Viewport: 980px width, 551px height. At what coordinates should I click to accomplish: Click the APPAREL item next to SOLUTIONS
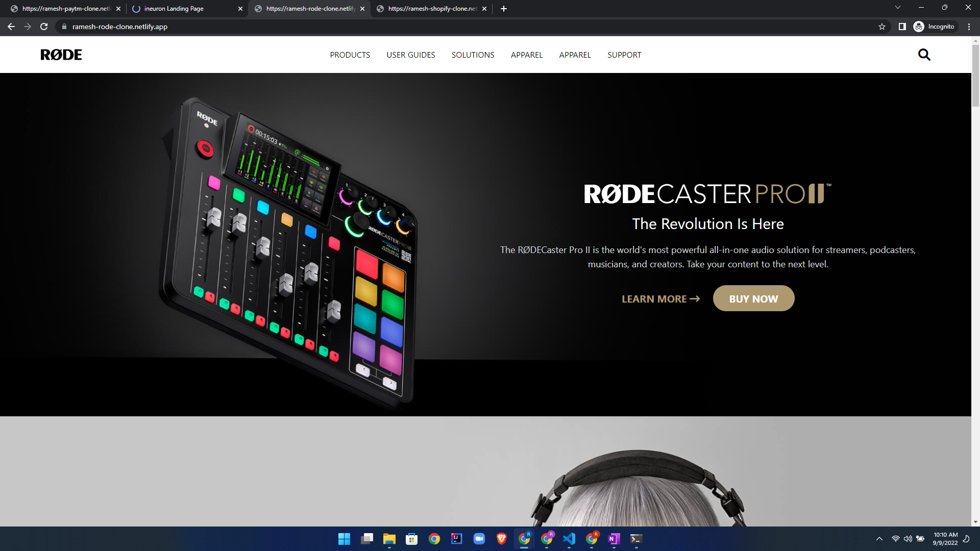click(x=527, y=55)
